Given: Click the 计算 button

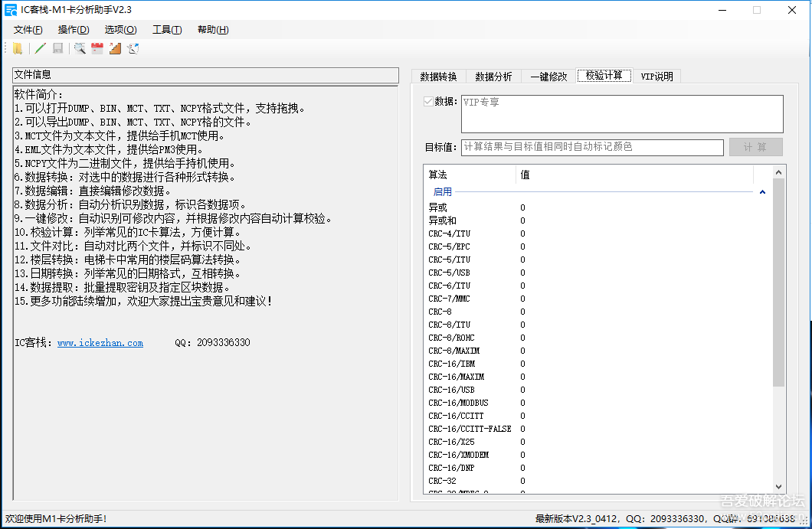Looking at the screenshot, I should click(755, 147).
